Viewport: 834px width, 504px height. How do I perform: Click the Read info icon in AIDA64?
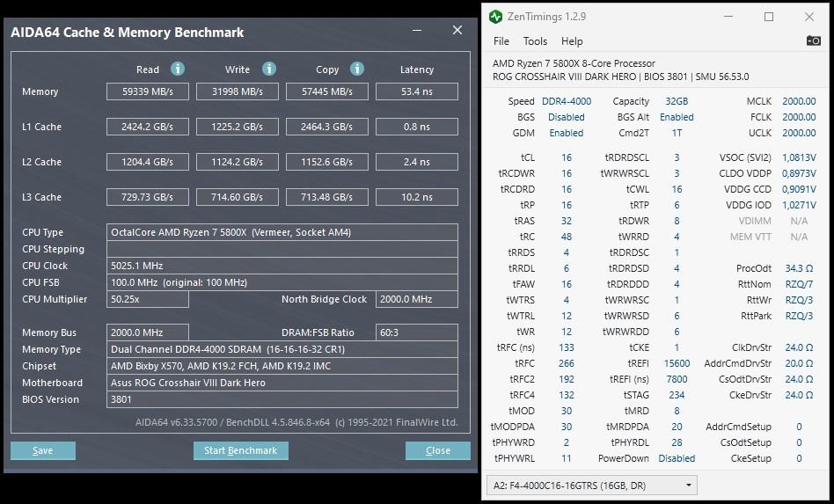(x=177, y=69)
